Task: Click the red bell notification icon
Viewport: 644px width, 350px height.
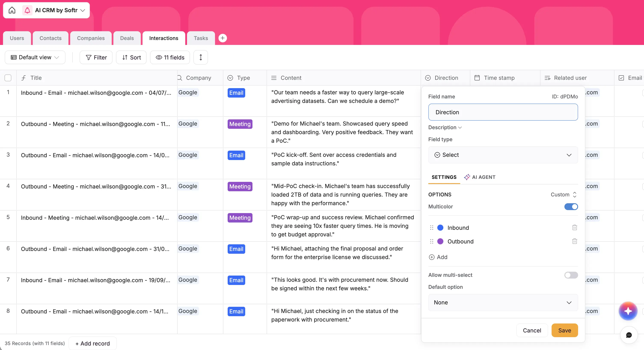Action: (27, 10)
